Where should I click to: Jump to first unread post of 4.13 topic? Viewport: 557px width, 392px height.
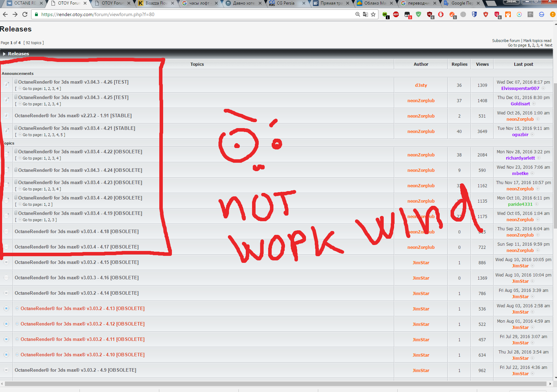click(x=17, y=308)
